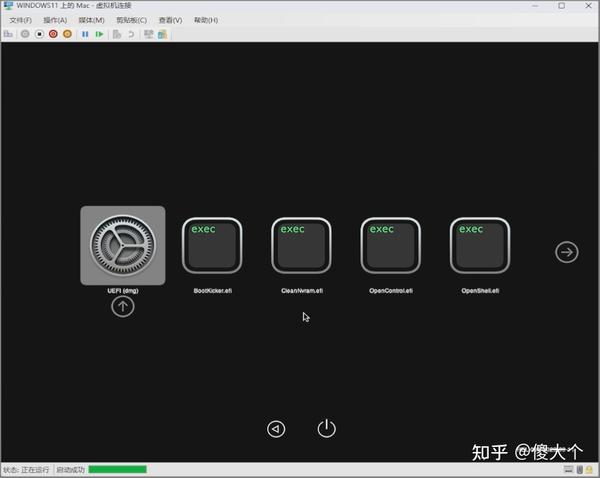
Task: Open the 媒体(M) menu
Action: (91, 20)
